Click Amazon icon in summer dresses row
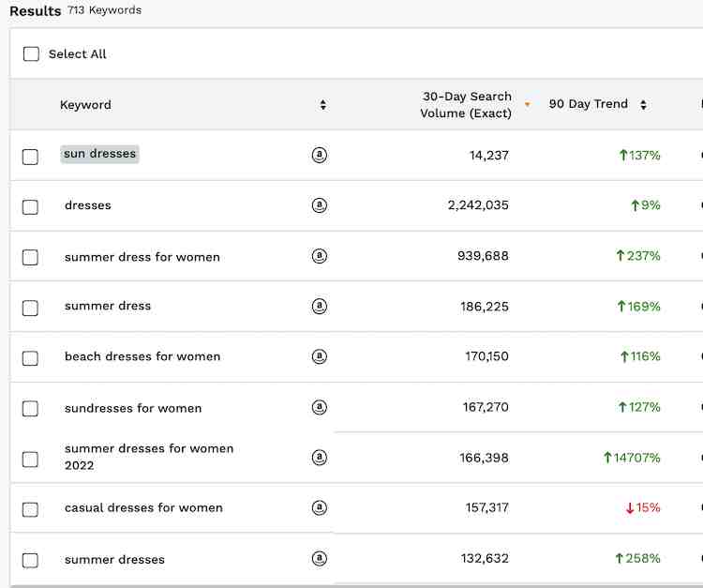703x588 pixels. 320,558
